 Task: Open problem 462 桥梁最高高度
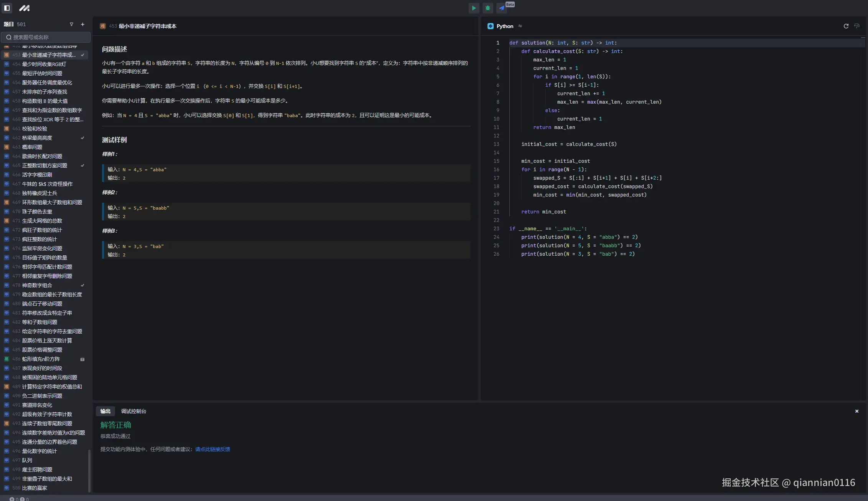(37, 138)
